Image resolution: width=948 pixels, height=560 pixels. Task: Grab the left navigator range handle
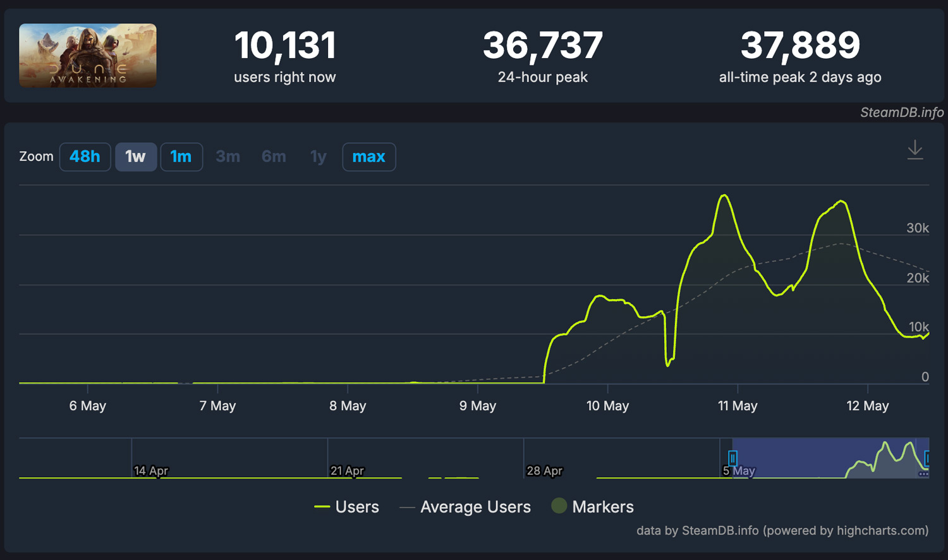[x=732, y=458]
